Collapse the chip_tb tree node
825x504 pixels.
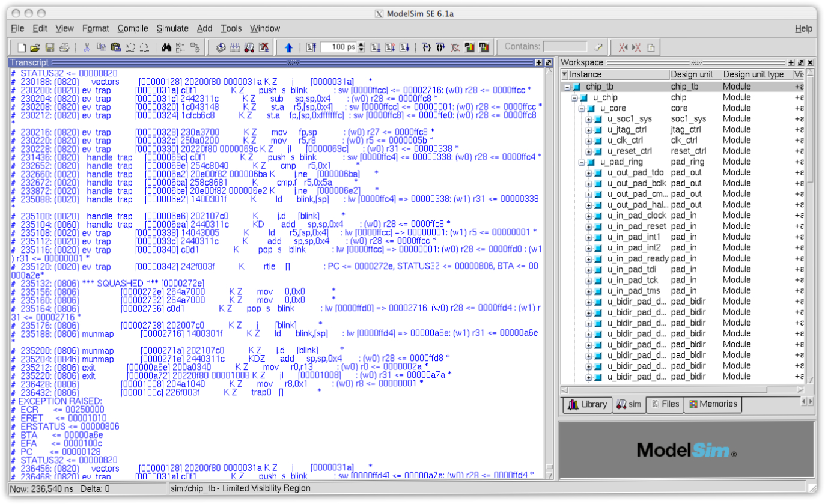[567, 87]
